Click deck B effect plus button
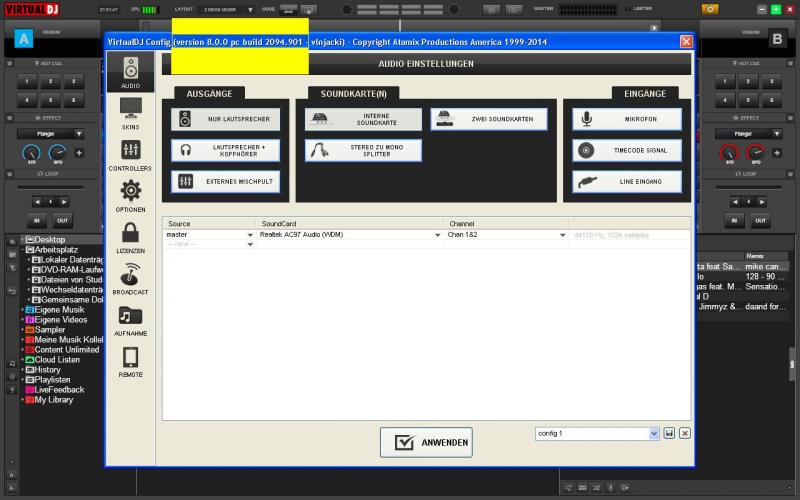Image resolution: width=800 pixels, height=500 pixels. coord(777,153)
